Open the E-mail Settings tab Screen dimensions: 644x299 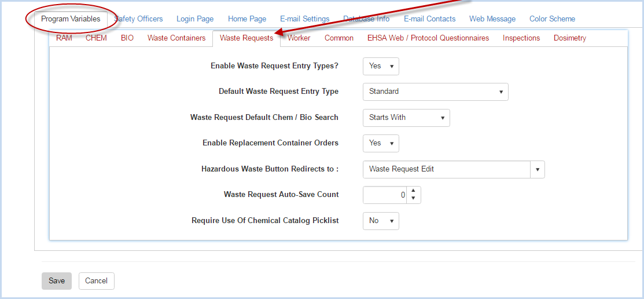point(305,19)
